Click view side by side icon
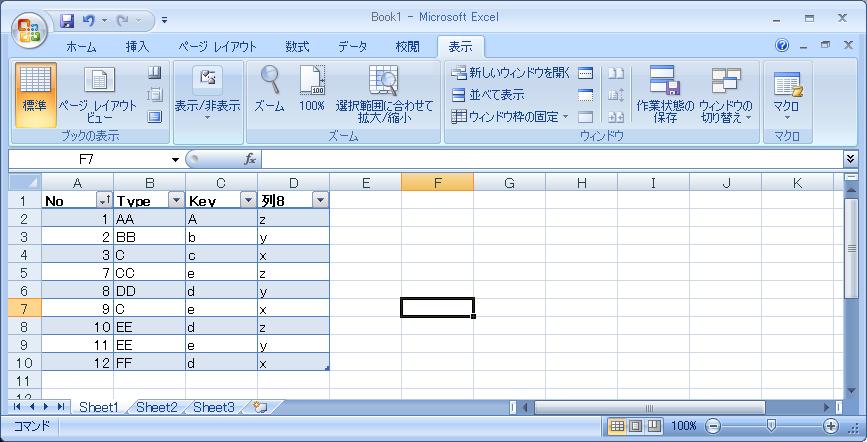This screenshot has height=442, width=867. click(x=616, y=72)
